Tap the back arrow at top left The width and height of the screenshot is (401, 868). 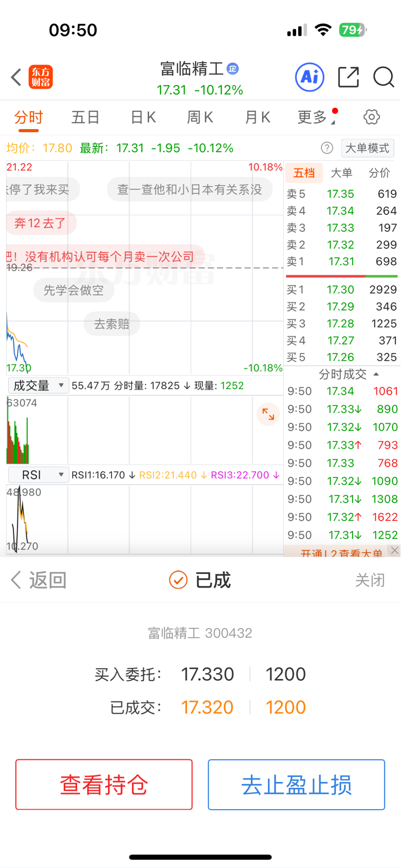pyautogui.click(x=16, y=77)
